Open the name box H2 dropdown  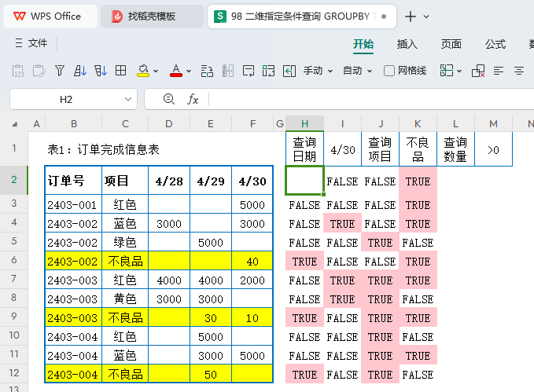pyautogui.click(x=128, y=99)
